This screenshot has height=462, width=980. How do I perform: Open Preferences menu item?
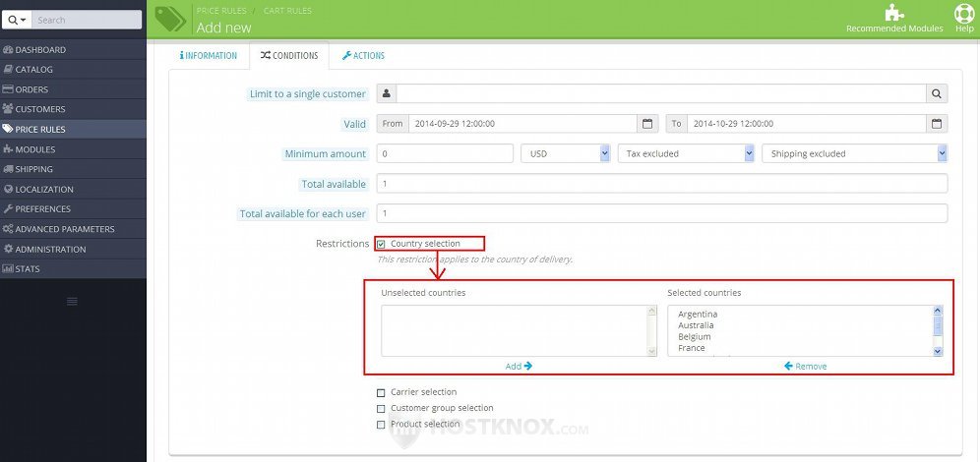[73, 209]
